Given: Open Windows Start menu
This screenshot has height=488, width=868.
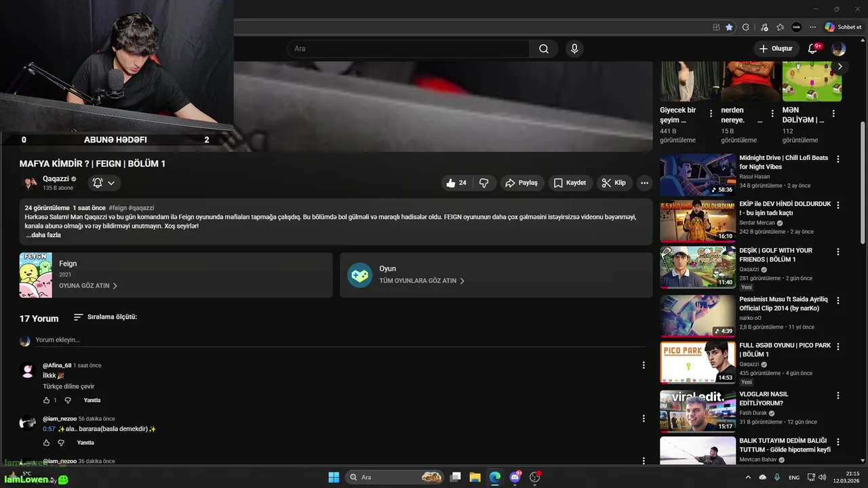Looking at the screenshot, I should click(334, 477).
